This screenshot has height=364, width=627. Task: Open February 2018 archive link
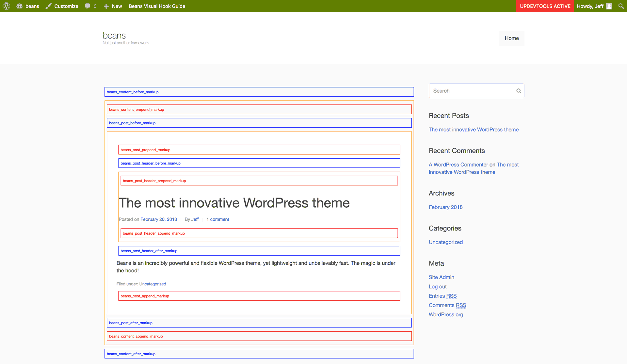click(x=445, y=207)
